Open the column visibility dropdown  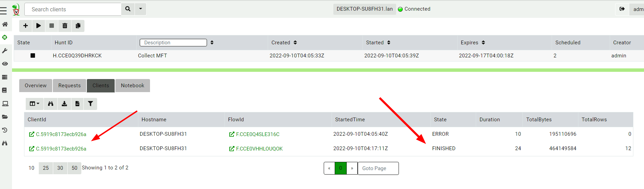point(35,104)
